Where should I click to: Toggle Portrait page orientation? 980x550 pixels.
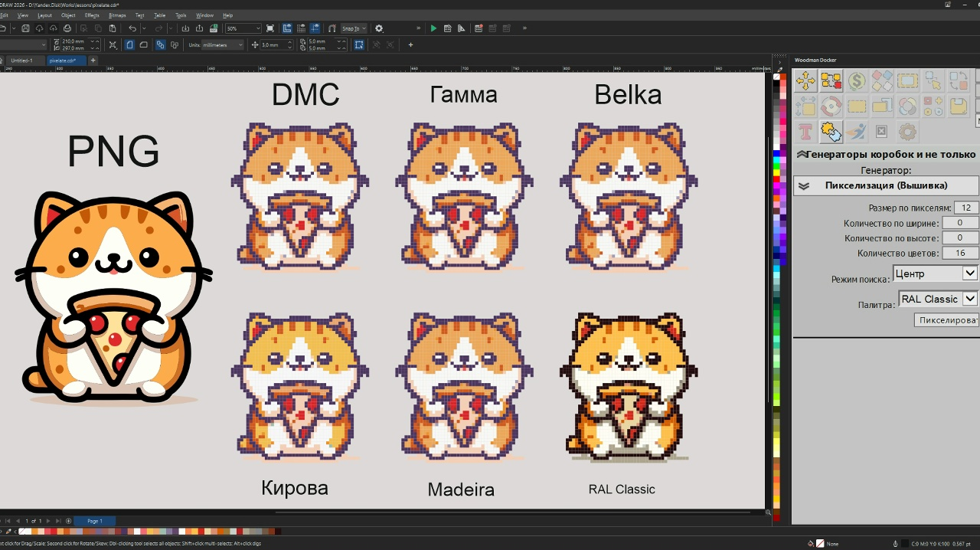coord(129,45)
